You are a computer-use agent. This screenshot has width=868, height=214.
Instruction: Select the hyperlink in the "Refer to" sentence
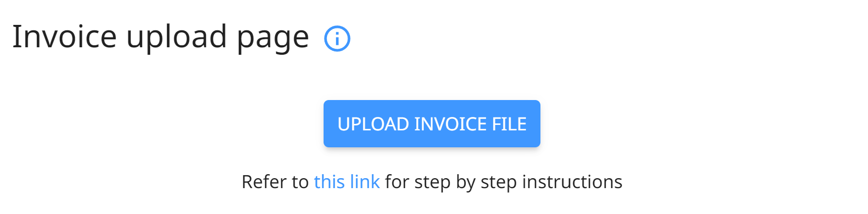coord(347,182)
